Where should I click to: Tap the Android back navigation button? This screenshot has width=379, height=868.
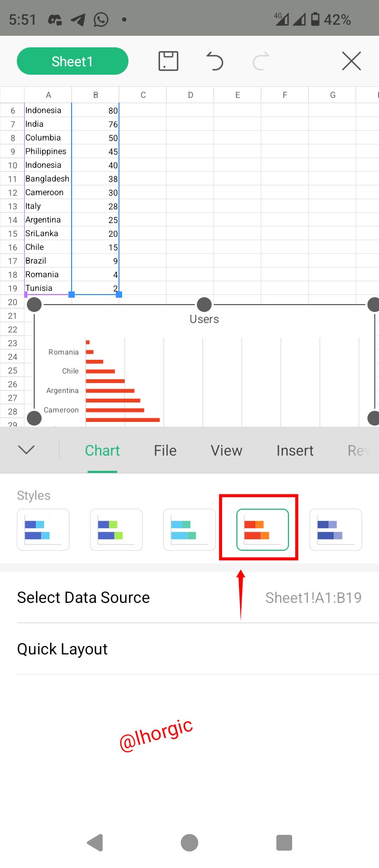tap(95, 843)
